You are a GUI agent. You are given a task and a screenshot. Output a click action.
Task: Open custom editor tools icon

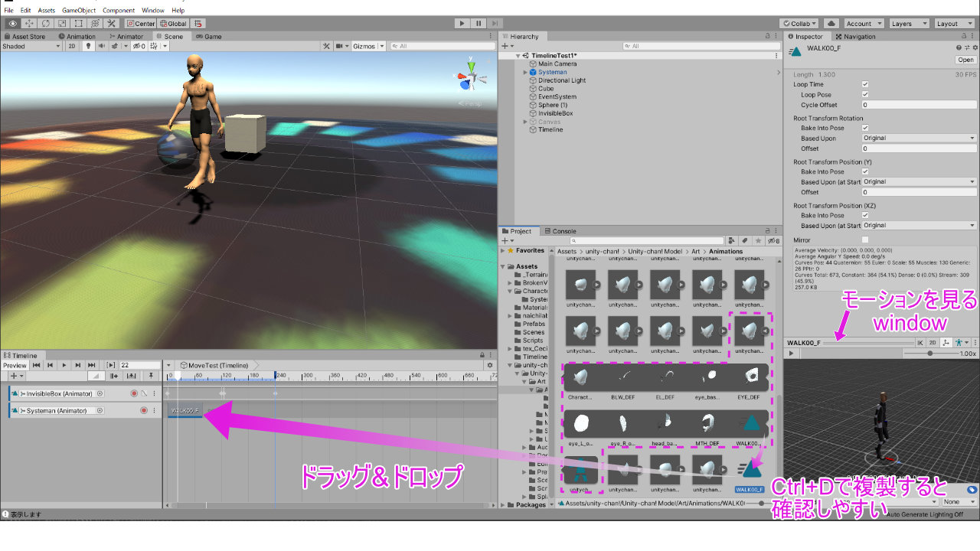pyautogui.click(x=112, y=24)
